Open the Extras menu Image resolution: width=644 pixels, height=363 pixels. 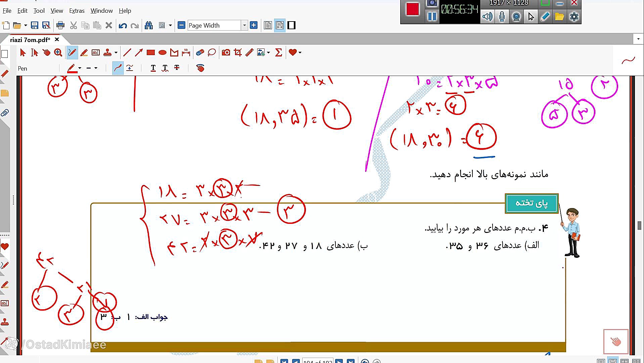[77, 11]
